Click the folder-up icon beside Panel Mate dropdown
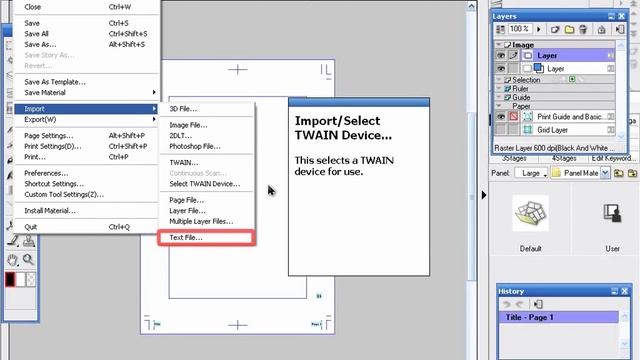The height and width of the screenshot is (360, 640). pyautogui.click(x=619, y=173)
